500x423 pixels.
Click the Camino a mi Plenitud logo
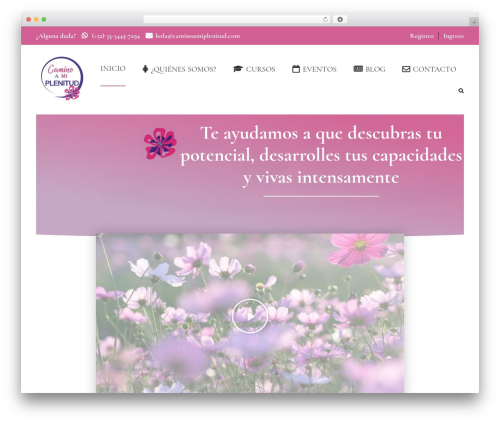pyautogui.click(x=62, y=79)
